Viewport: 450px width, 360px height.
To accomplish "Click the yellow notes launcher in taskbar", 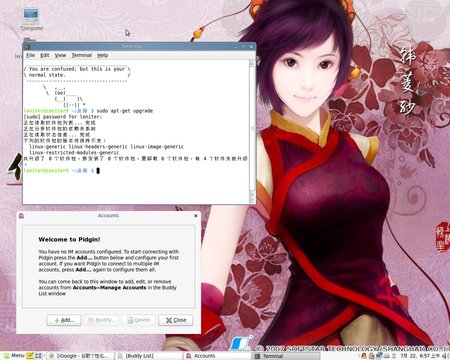I will pos(30,356).
